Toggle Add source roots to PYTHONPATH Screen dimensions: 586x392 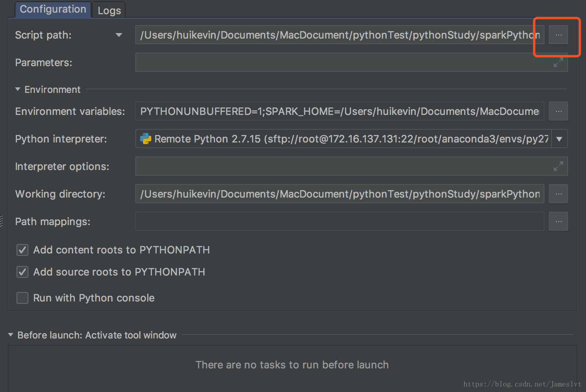[x=22, y=272]
